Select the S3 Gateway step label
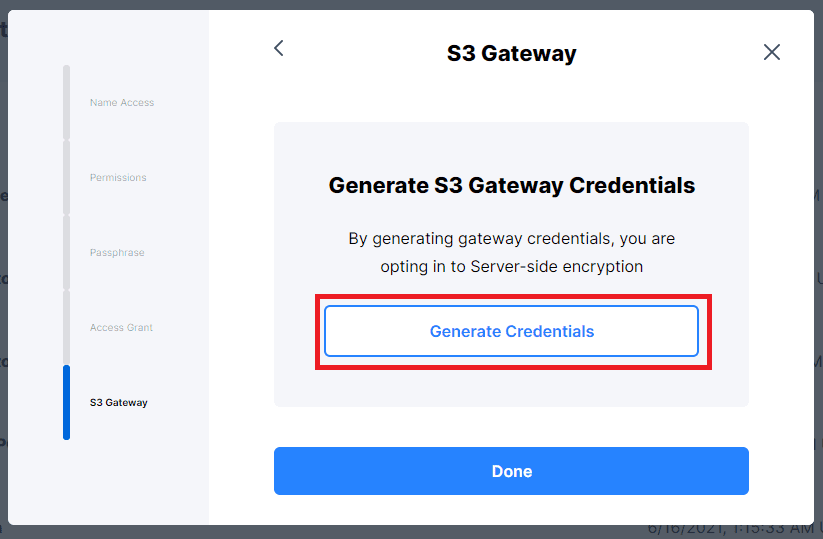This screenshot has height=539, width=823. (x=119, y=403)
